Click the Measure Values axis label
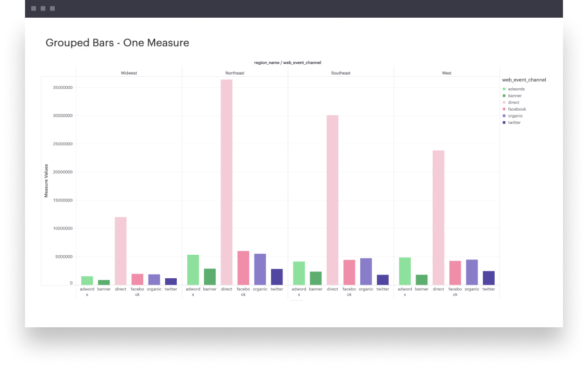 point(46,179)
